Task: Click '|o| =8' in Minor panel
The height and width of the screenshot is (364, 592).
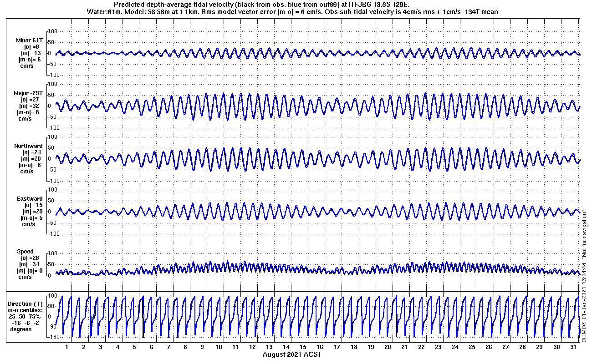Action: 31,47
